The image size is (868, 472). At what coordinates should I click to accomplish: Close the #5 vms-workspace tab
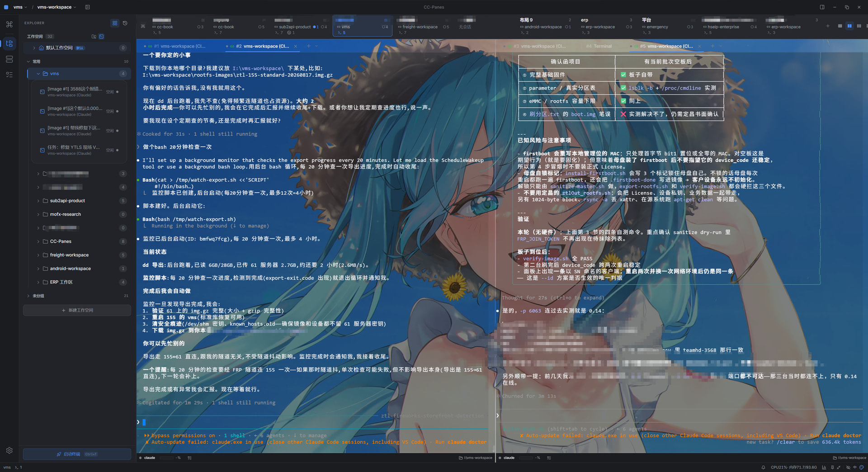click(699, 46)
